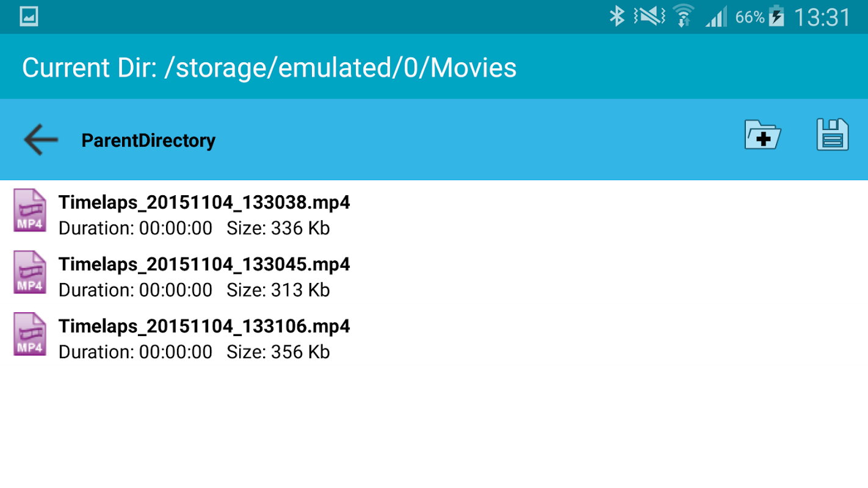Image resolution: width=868 pixels, height=488 pixels.
Task: Tap the Wi-Fi status icon
Action: pyautogui.click(x=683, y=16)
